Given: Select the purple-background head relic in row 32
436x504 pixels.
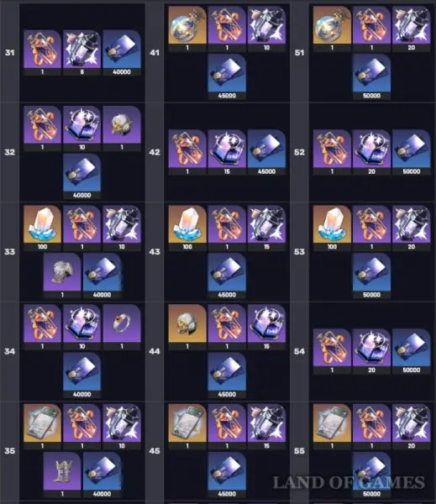Looking at the screenshot, I should (x=122, y=124).
